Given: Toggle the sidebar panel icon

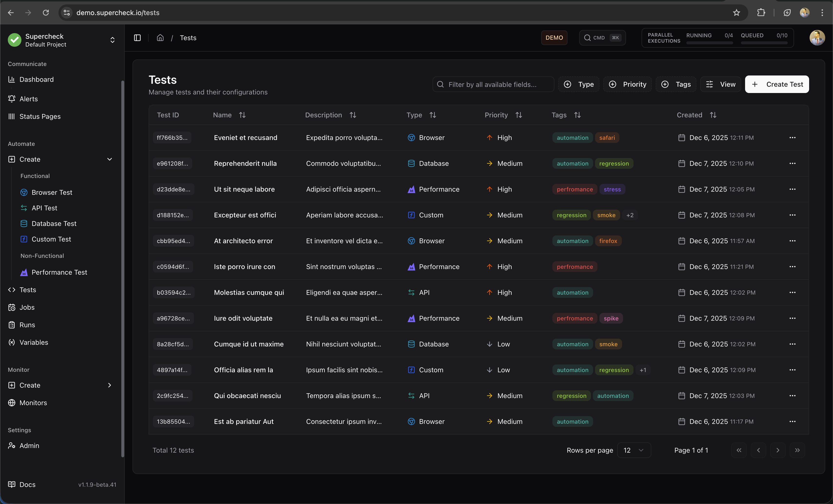Looking at the screenshot, I should [137, 38].
